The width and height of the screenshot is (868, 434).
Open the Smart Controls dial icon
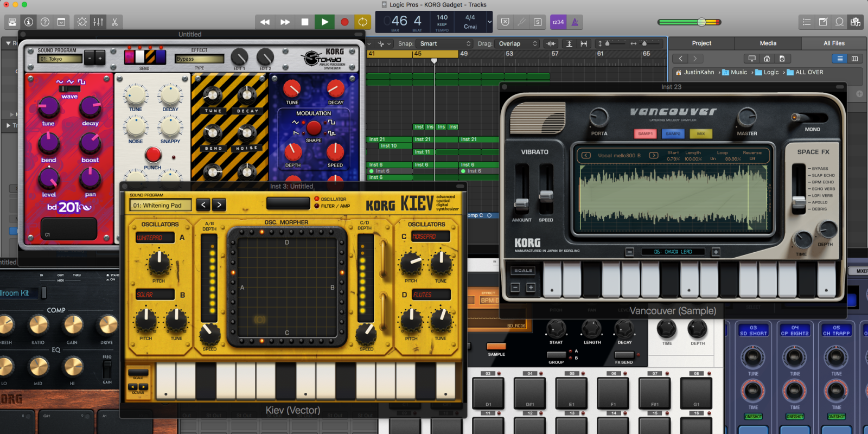click(82, 22)
